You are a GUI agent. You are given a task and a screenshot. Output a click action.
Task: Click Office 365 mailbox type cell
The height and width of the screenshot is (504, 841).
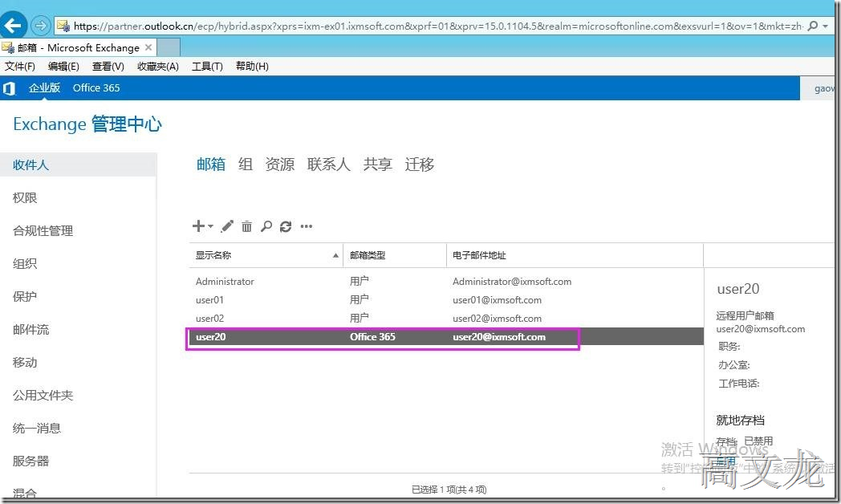click(x=372, y=337)
